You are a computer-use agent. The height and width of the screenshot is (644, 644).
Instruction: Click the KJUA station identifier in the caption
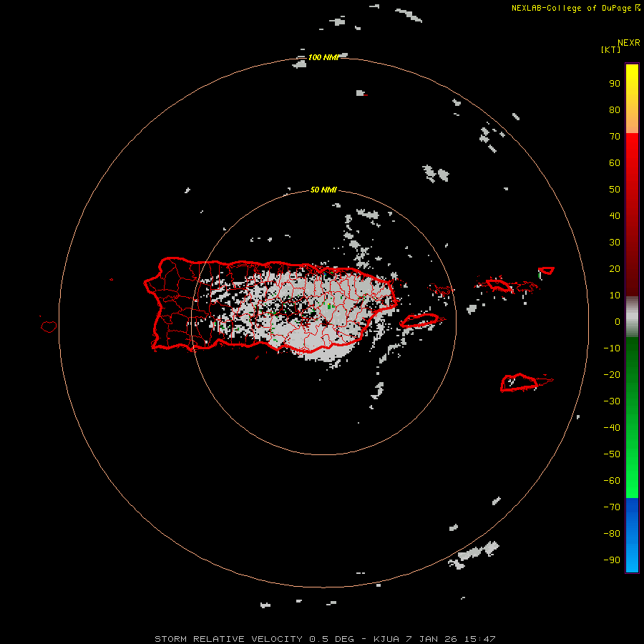coord(386,639)
